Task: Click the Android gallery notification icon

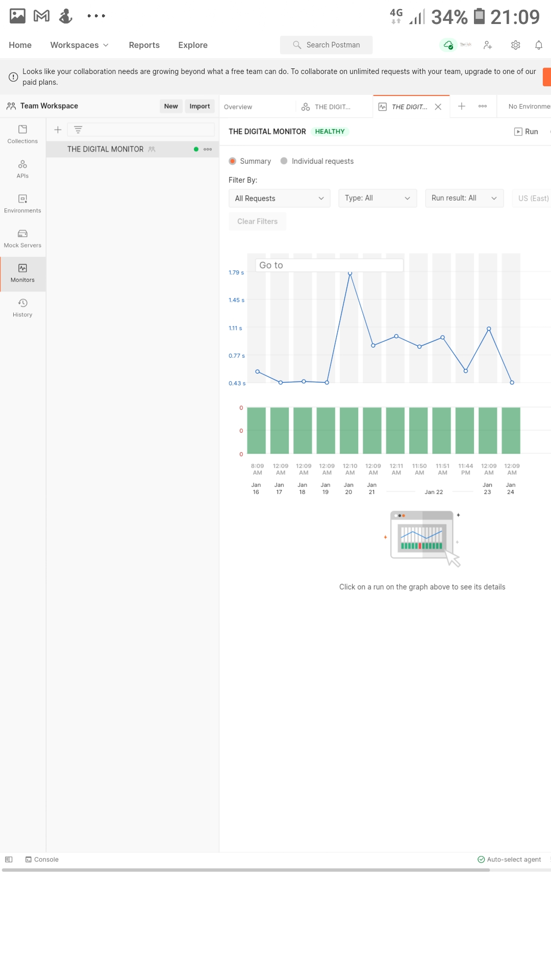Action: (17, 16)
